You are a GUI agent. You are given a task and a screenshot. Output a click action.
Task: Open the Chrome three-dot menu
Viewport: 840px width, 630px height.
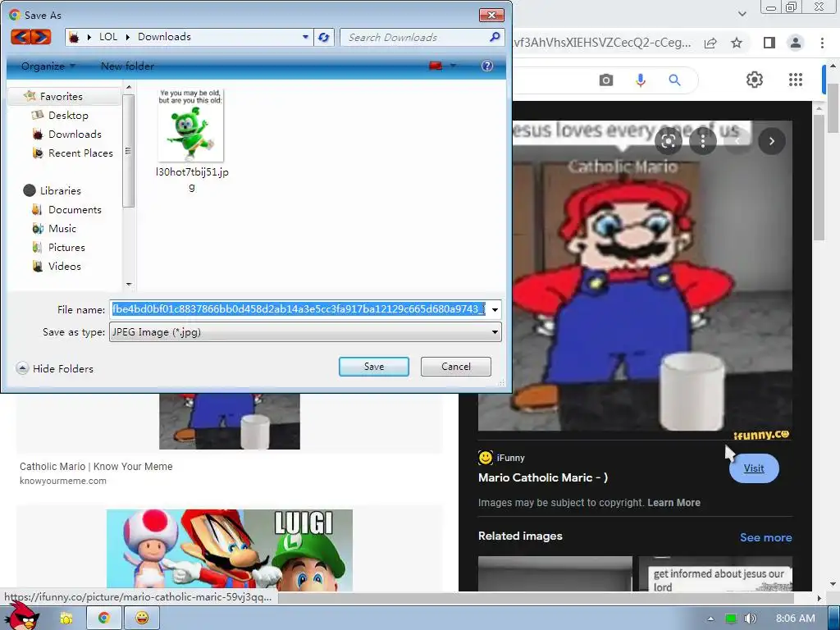(822, 43)
